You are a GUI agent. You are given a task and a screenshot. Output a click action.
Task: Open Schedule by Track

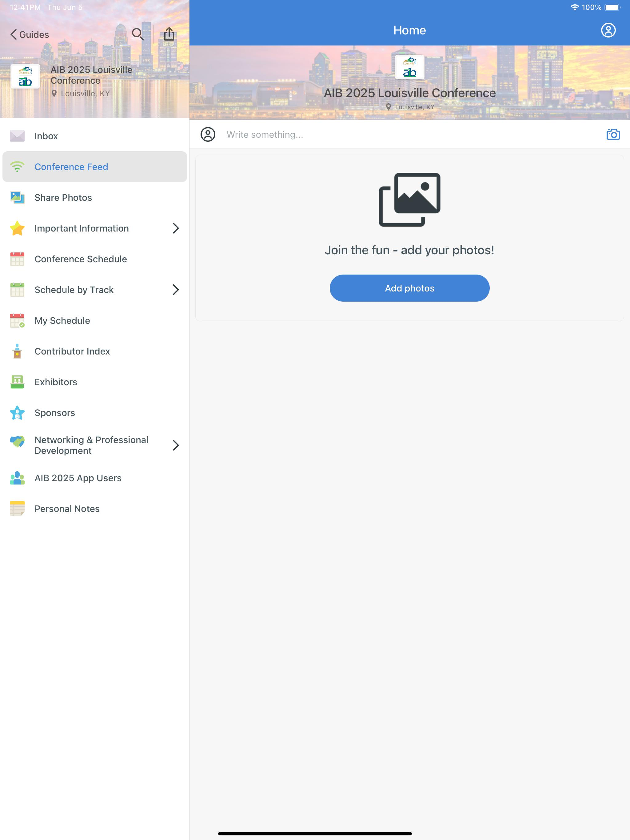coord(95,290)
